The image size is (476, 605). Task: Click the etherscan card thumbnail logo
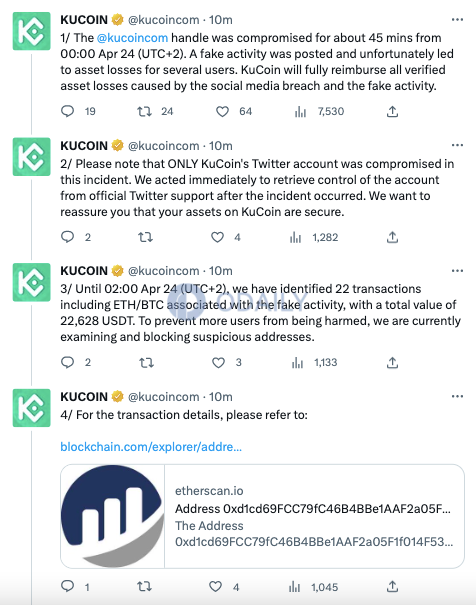pyautogui.click(x=113, y=516)
